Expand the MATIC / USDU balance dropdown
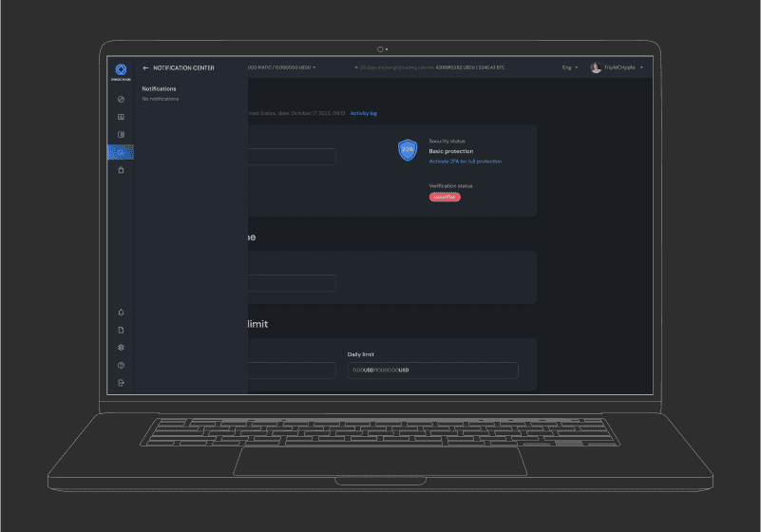761x532 pixels. [x=282, y=67]
